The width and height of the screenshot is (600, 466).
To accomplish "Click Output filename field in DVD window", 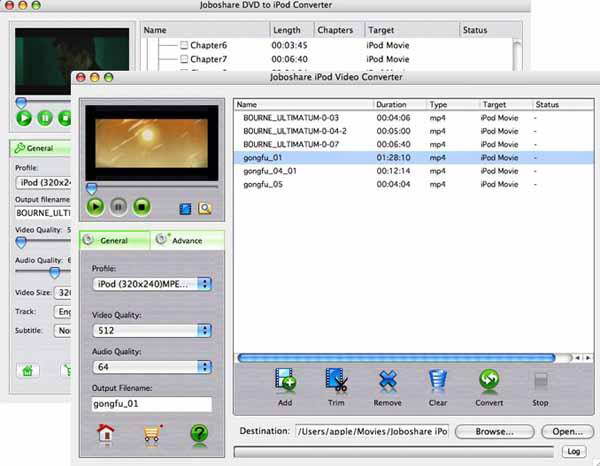I will 43,213.
